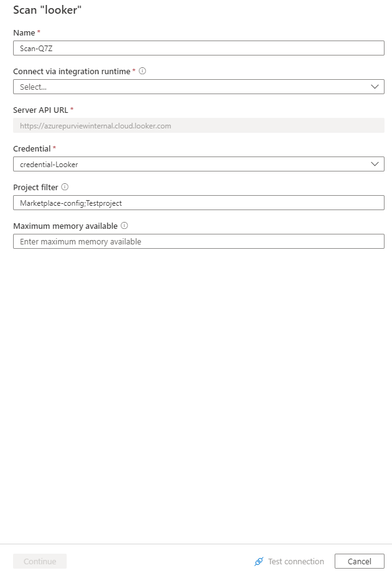Click the Test connection text
The width and height of the screenshot is (392, 578).
click(296, 562)
